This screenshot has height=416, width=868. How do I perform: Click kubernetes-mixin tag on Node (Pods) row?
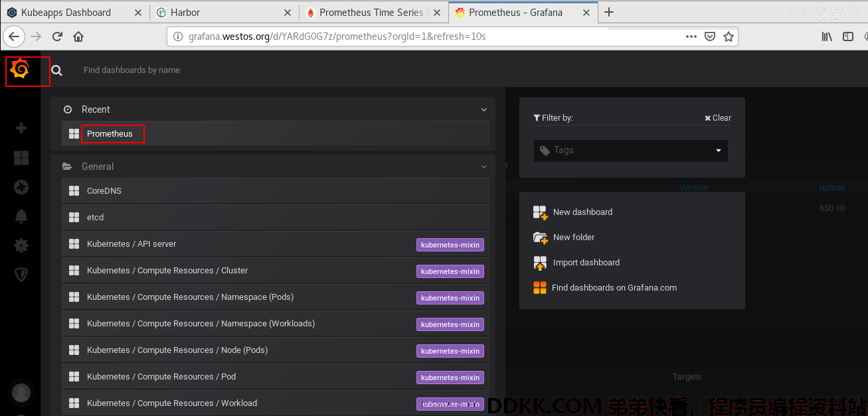coord(450,351)
